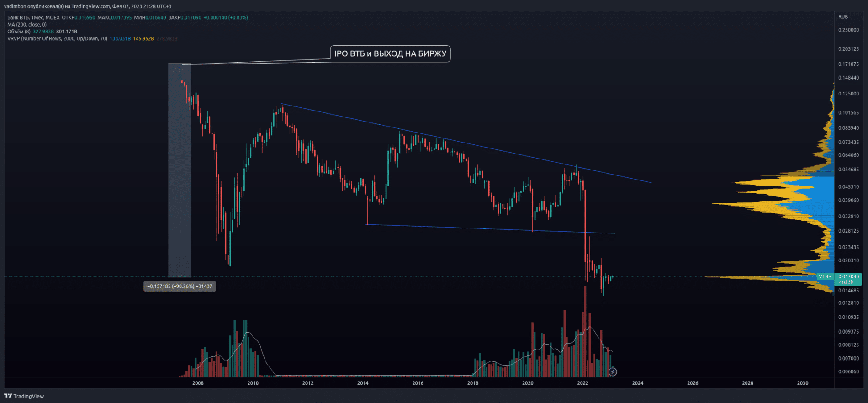This screenshot has width=868, height=403.
Task: Click the 'IPO ВТБ и ВЫХОД НА БИРЖУ' callout
Action: point(390,53)
